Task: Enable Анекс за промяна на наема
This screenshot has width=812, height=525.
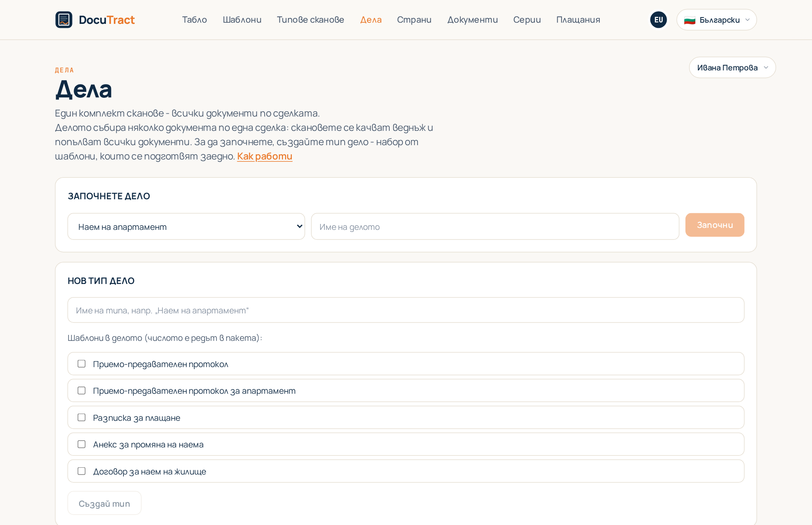Action: (x=82, y=444)
